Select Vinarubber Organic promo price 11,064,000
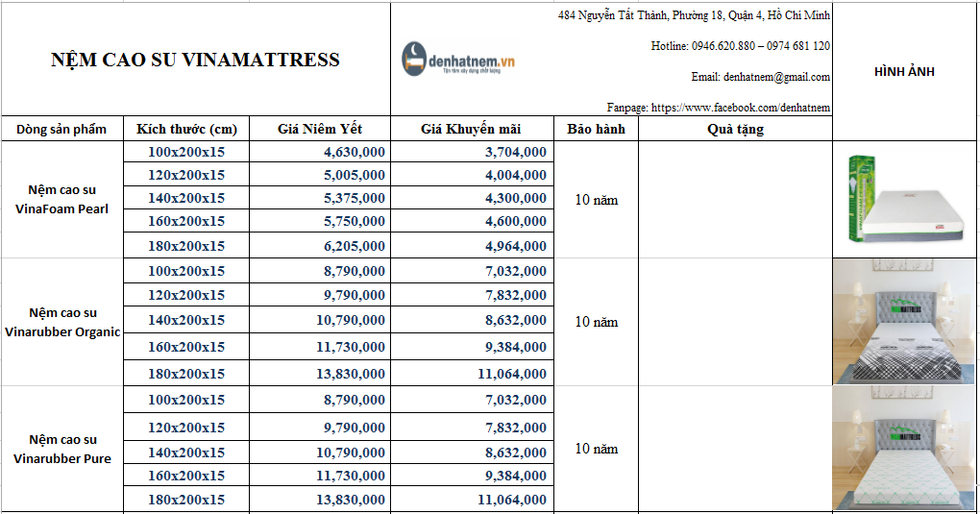This screenshot has height=514, width=980. [x=472, y=374]
